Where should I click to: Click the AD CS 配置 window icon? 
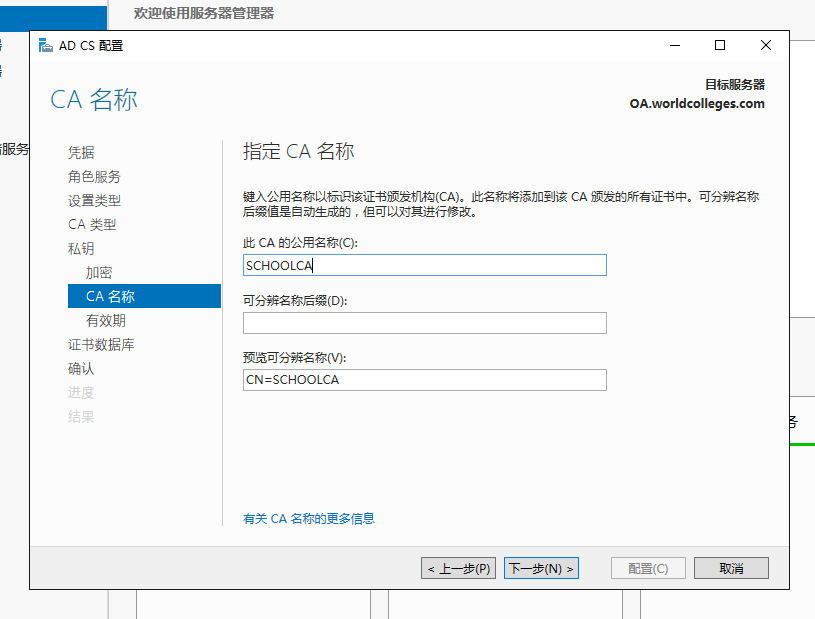coord(44,44)
